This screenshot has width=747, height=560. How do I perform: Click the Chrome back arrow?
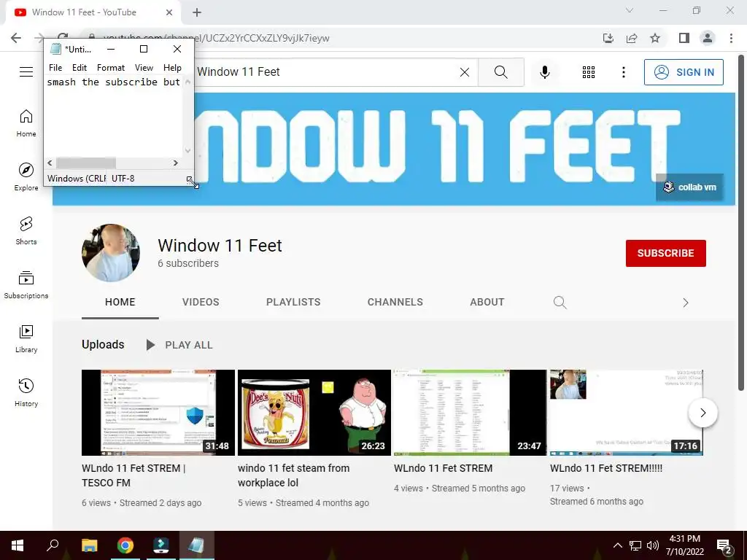(x=16, y=38)
